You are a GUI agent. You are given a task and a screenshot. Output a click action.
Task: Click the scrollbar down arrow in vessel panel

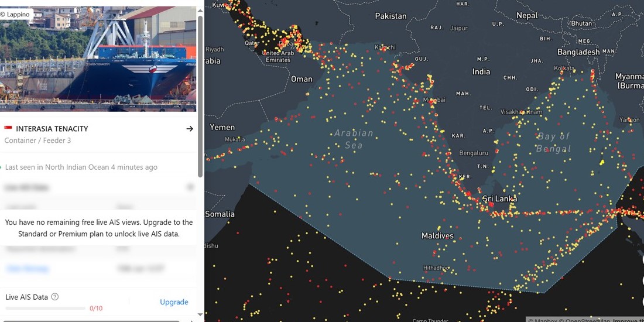click(x=200, y=316)
